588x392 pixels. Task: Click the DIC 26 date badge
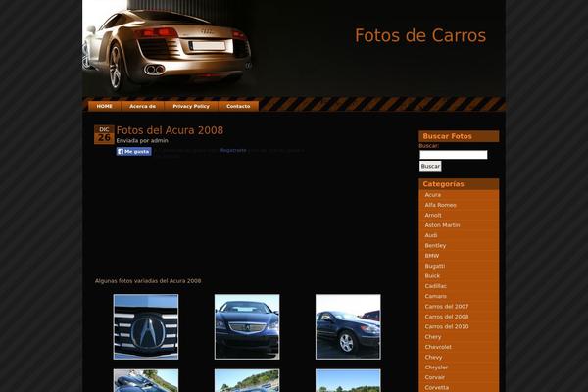(104, 134)
